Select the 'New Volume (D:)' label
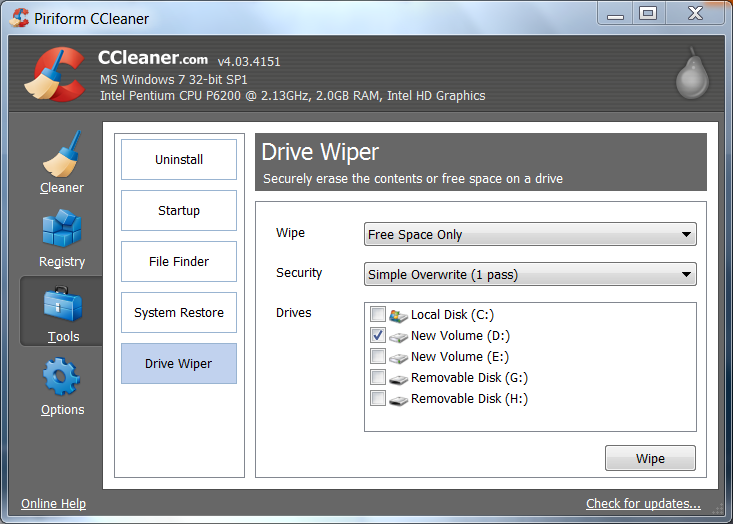 pos(460,336)
